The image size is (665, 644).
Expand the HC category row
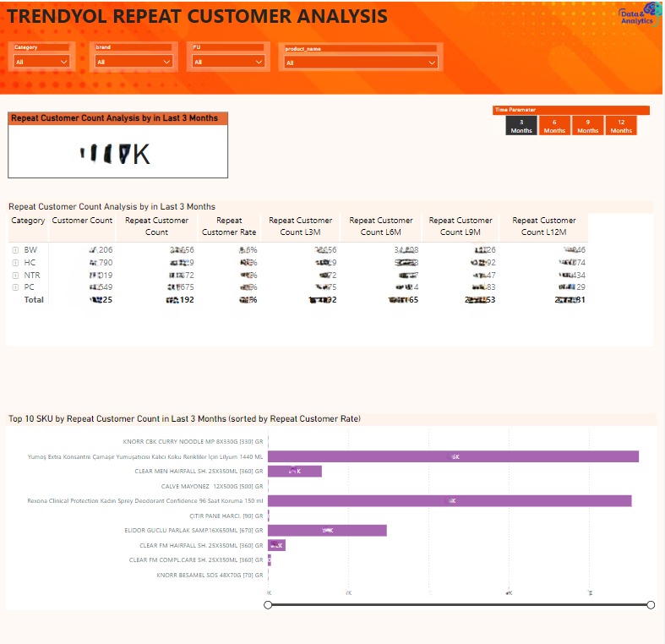(x=16, y=263)
